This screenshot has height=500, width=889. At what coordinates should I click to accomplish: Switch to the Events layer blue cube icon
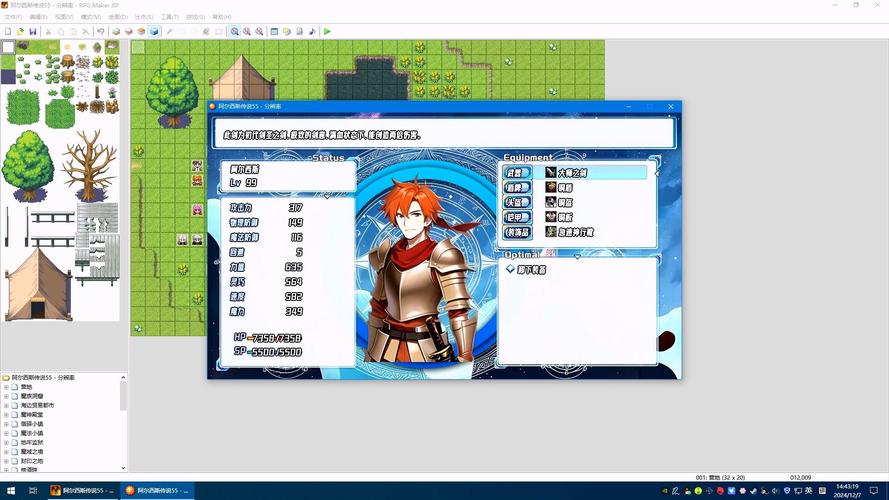click(154, 32)
